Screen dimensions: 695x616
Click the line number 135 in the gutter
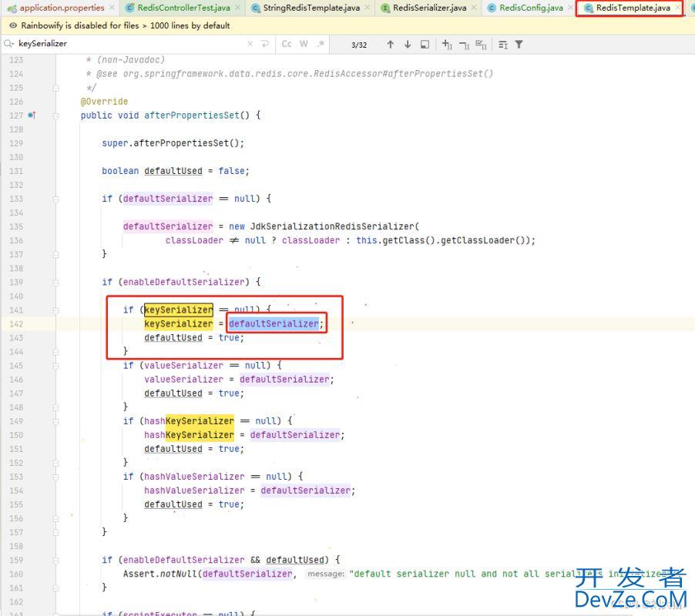pos(16,226)
